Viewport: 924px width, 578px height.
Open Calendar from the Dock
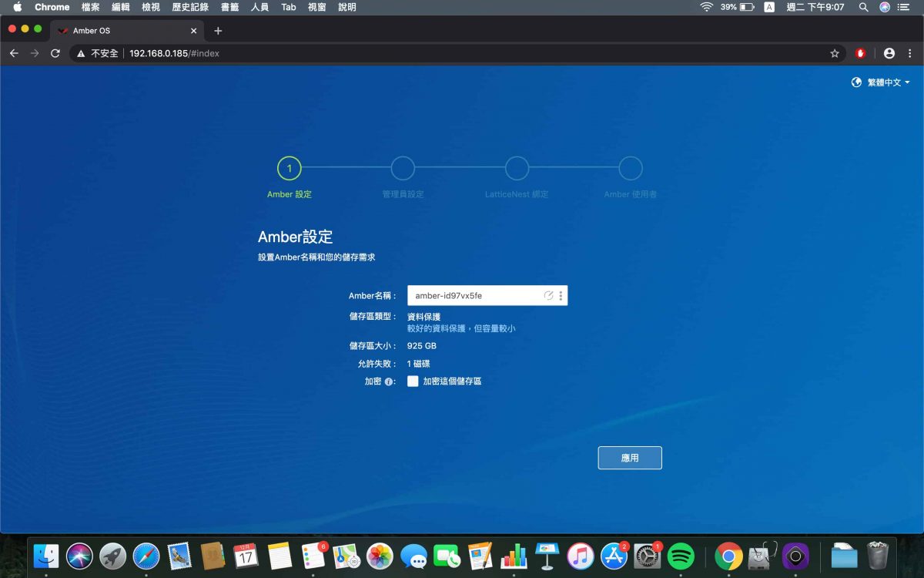point(246,556)
